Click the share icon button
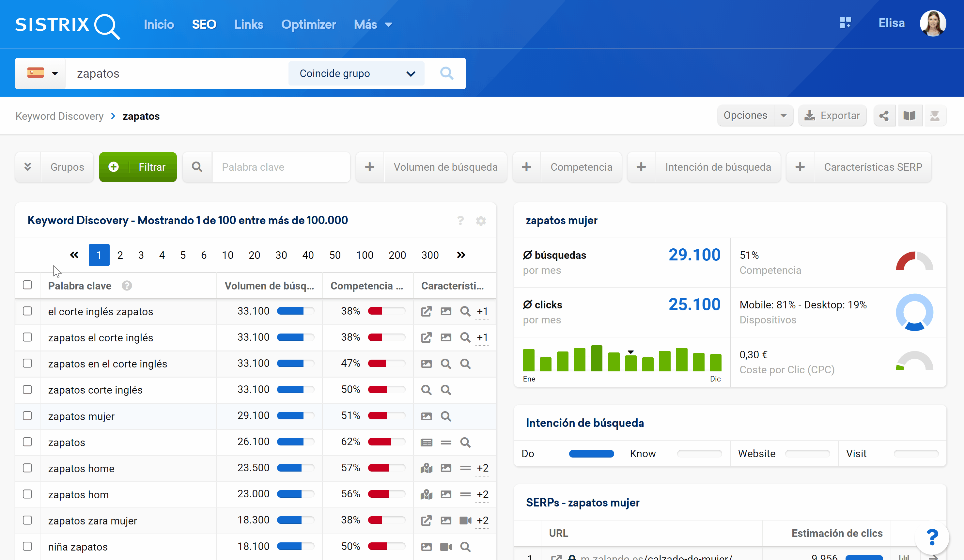 click(x=884, y=116)
